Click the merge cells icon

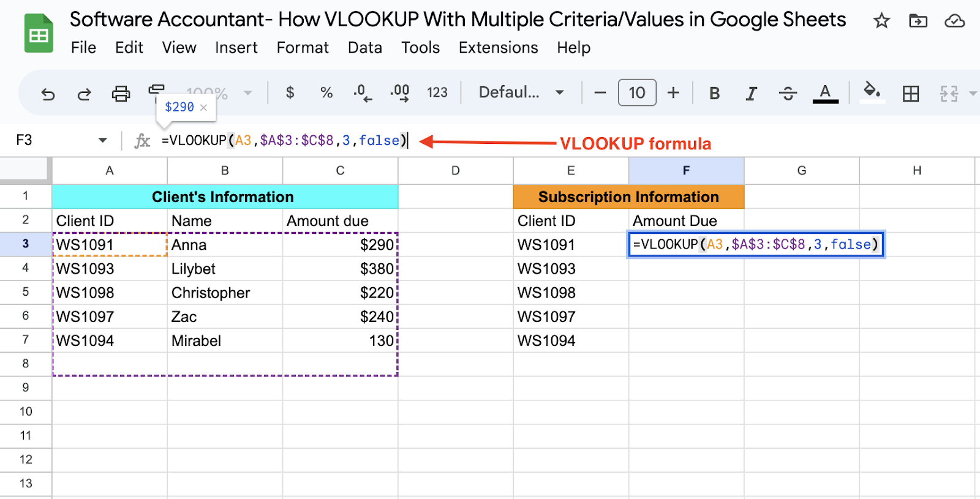pyautogui.click(x=949, y=93)
